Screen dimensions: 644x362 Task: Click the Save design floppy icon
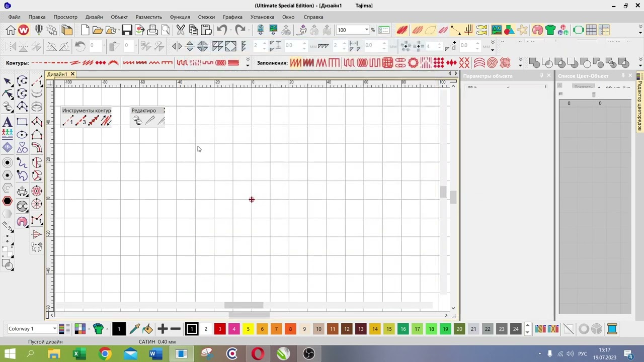pyautogui.click(x=127, y=30)
